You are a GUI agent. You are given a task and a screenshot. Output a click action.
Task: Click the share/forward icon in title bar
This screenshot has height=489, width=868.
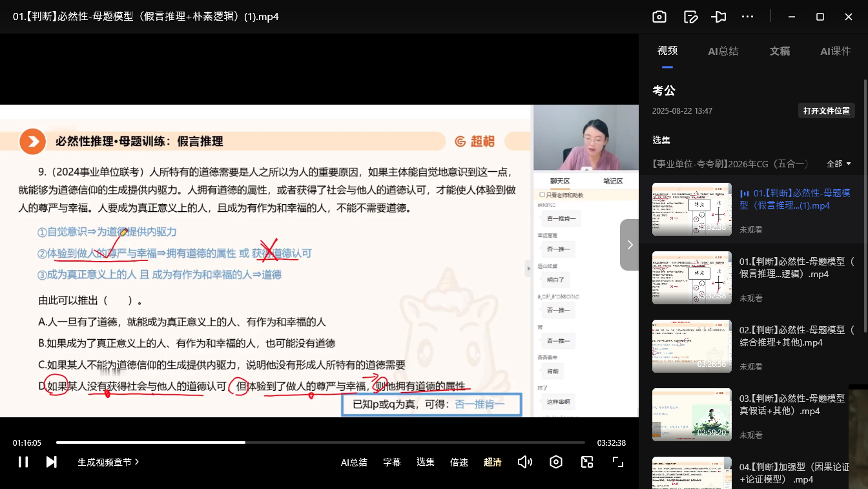coord(719,17)
